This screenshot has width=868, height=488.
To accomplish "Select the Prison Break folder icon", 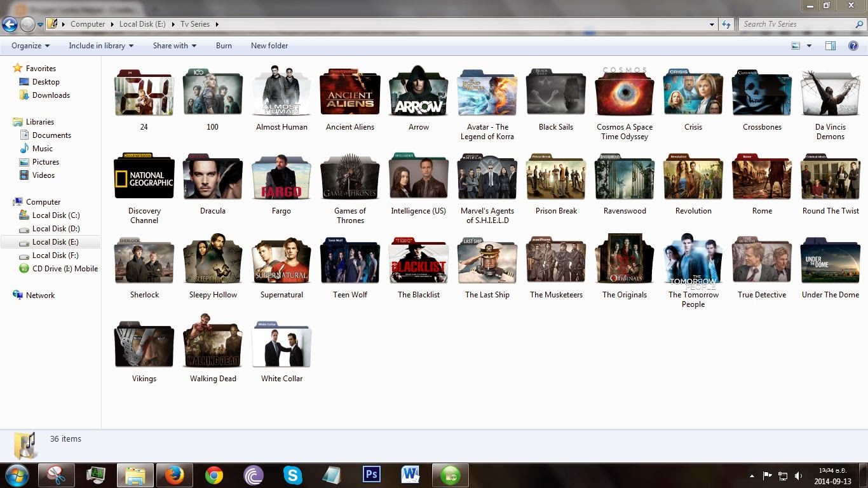I will coord(556,177).
